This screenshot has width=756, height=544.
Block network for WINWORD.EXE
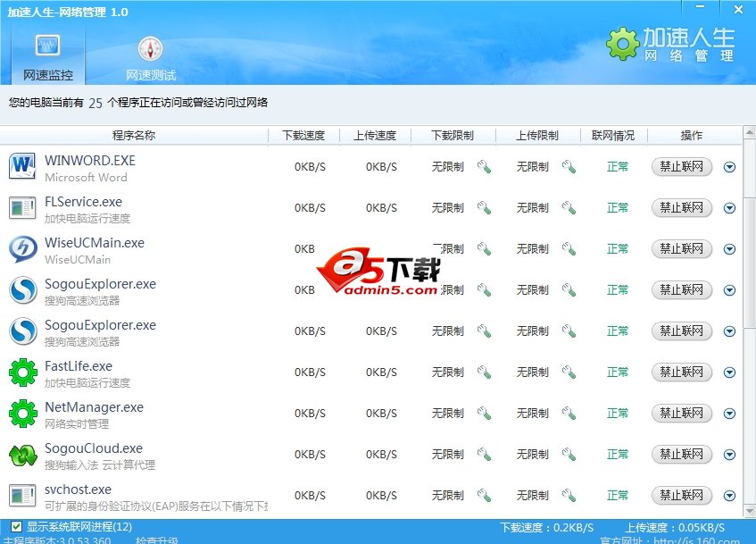(x=682, y=166)
